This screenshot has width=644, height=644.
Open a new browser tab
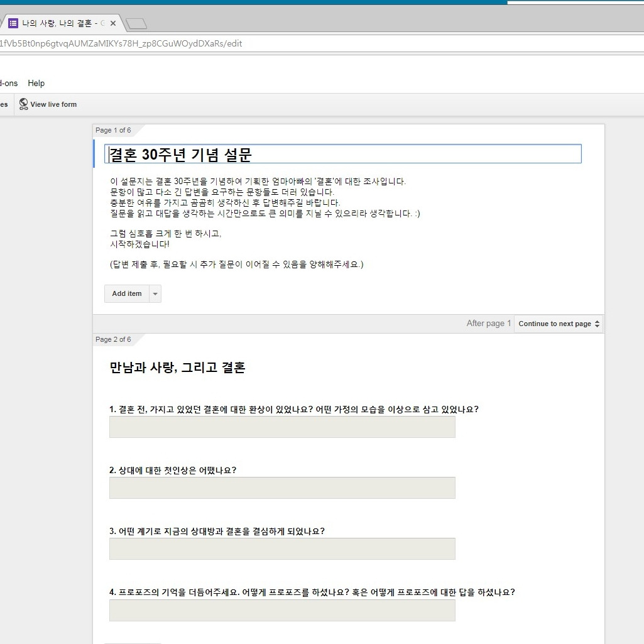[x=136, y=24]
